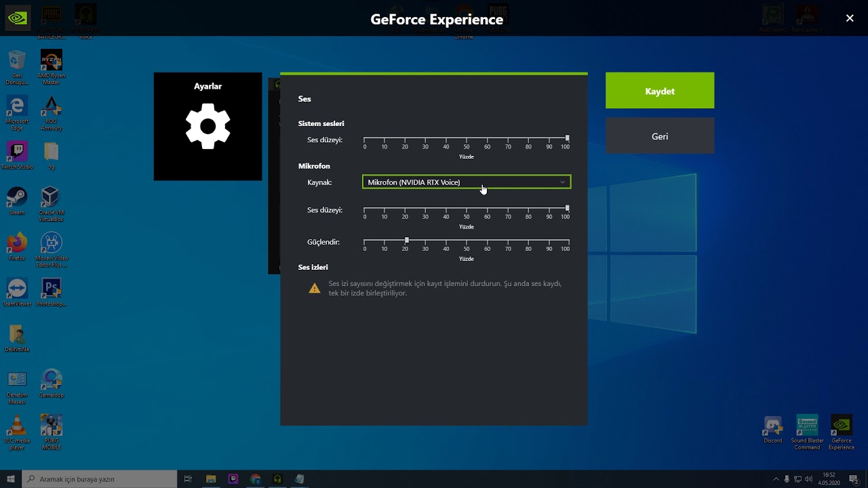Open NVIDIA RTX Voice headphone taskbar icon
Screen dimensions: 868x488
point(277,479)
